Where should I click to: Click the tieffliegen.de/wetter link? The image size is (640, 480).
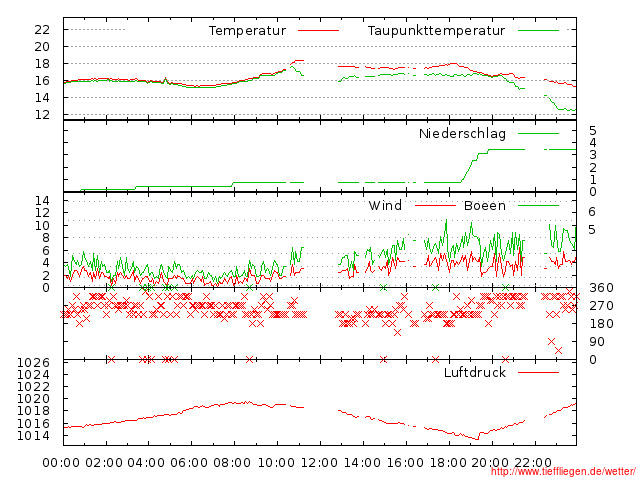pyautogui.click(x=563, y=472)
